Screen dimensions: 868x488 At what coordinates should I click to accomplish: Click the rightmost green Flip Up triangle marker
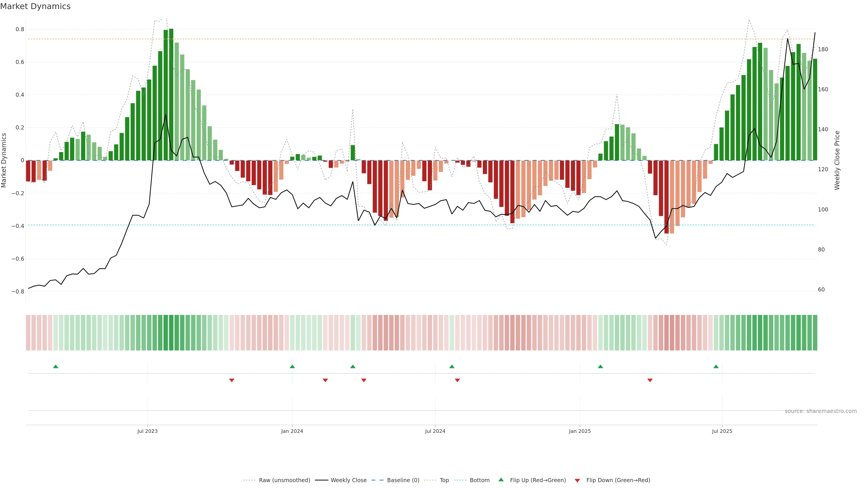pyautogui.click(x=716, y=366)
